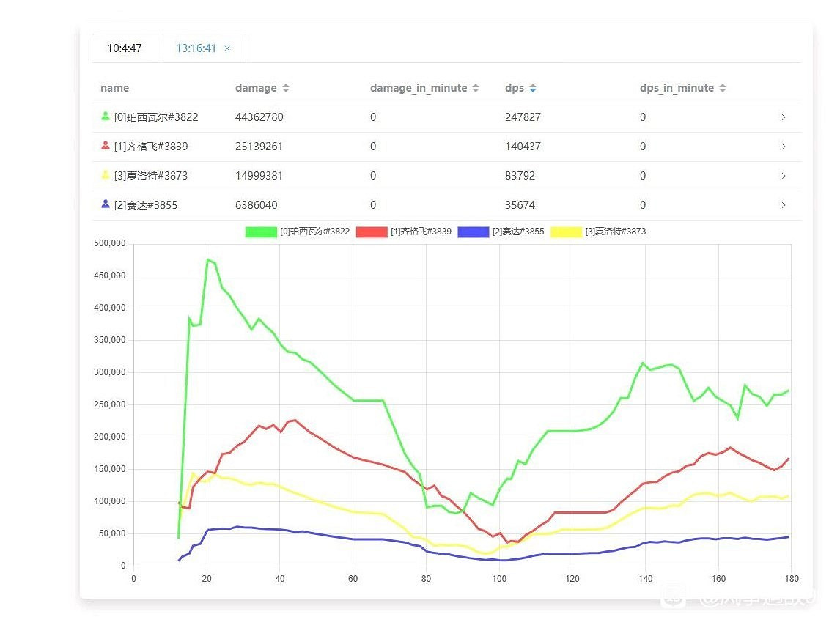The width and height of the screenshot is (840, 617).
Task: Click blue player icon for 赛达#3855
Action: tap(106, 204)
